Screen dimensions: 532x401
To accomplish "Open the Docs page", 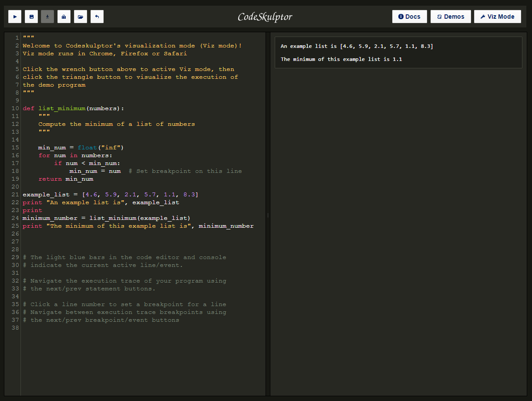I will point(409,16).
